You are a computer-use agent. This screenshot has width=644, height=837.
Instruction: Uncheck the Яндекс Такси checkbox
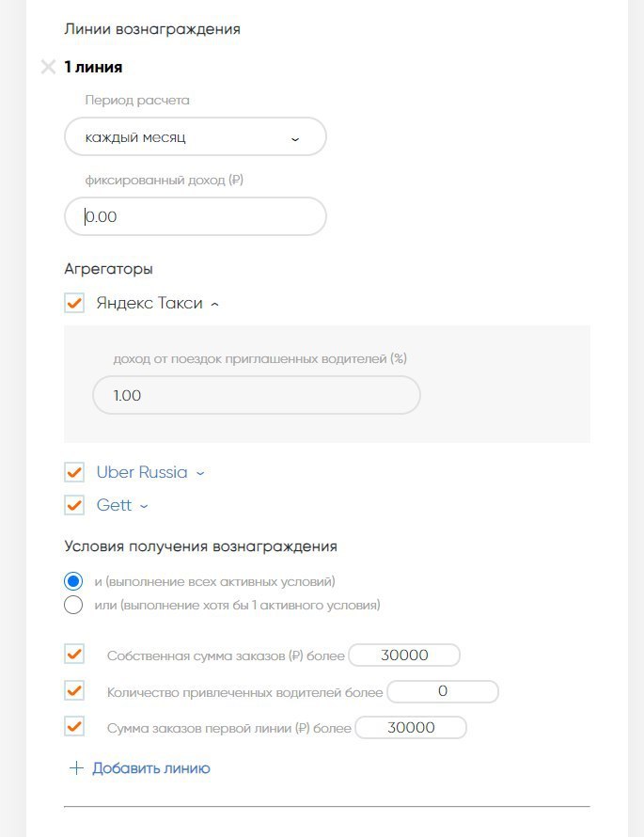[74, 303]
